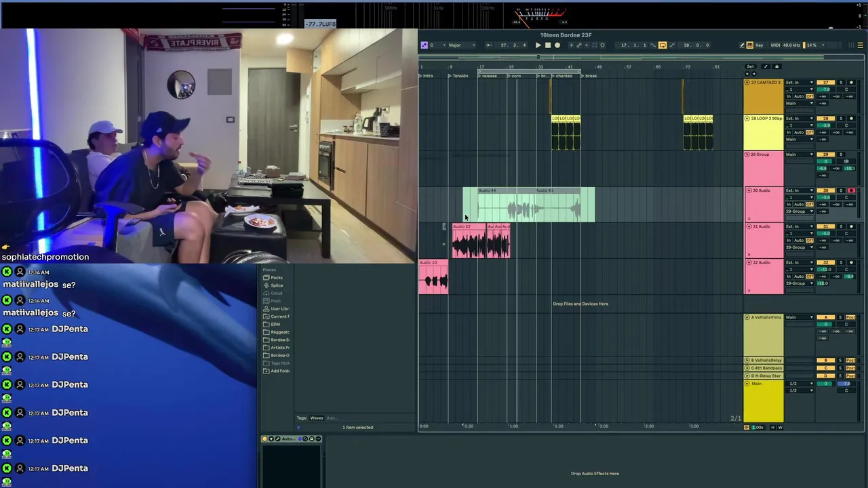
Task: Toggle track activator 29 on Group
Action: point(825,155)
